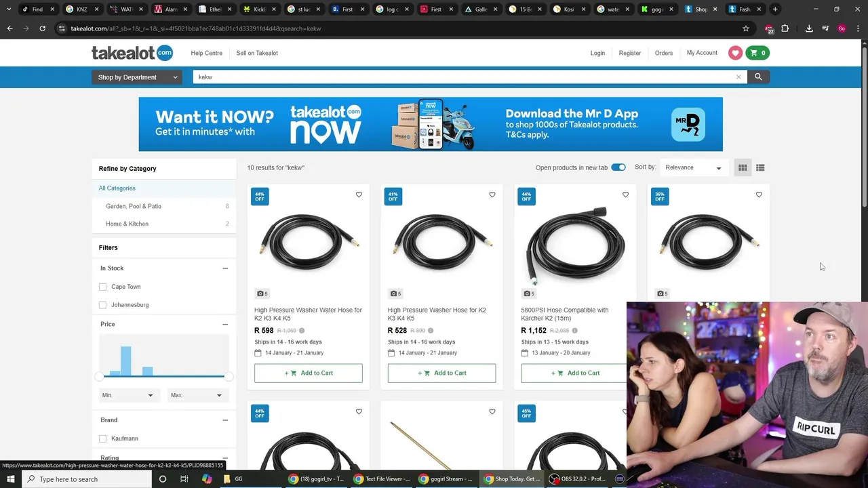
Task: Open info icon beside R 899 price
Action: [x=431, y=331]
